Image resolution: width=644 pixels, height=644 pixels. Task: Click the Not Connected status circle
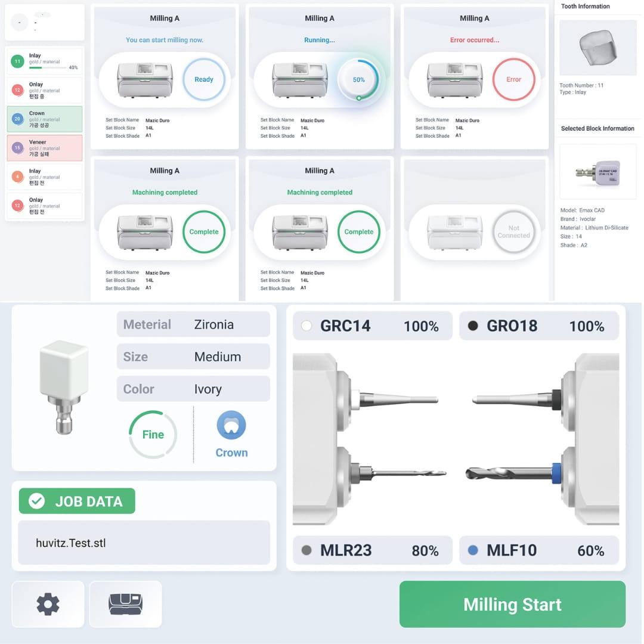pos(513,231)
